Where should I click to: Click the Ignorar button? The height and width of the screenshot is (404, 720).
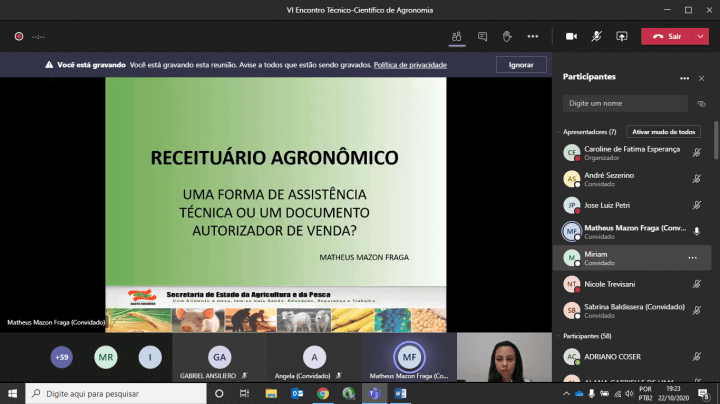[521, 64]
